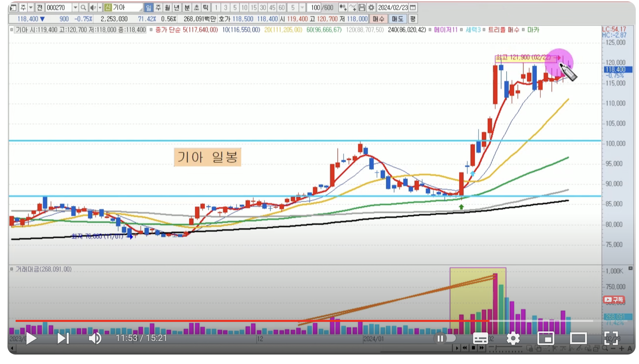
Task: Click the 평 button
Action: pos(413,19)
